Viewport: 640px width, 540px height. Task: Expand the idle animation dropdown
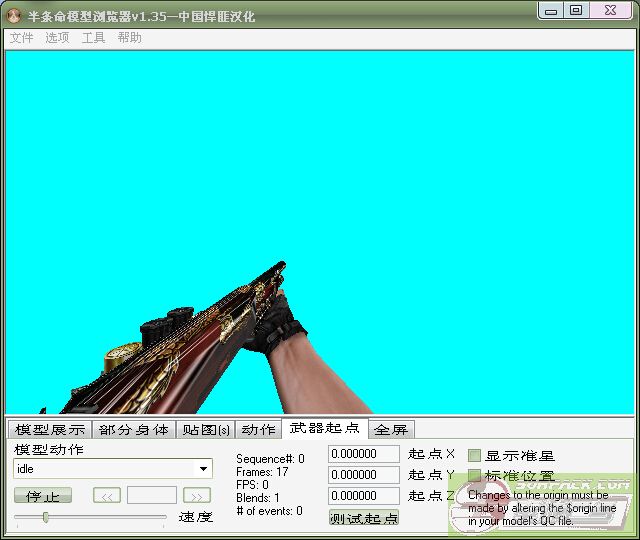click(204, 469)
